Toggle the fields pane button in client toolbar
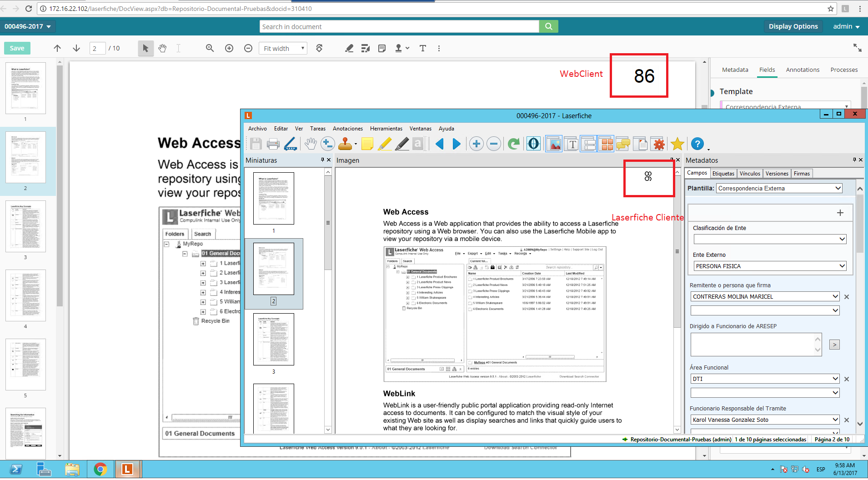The width and height of the screenshot is (868, 480). tap(589, 144)
